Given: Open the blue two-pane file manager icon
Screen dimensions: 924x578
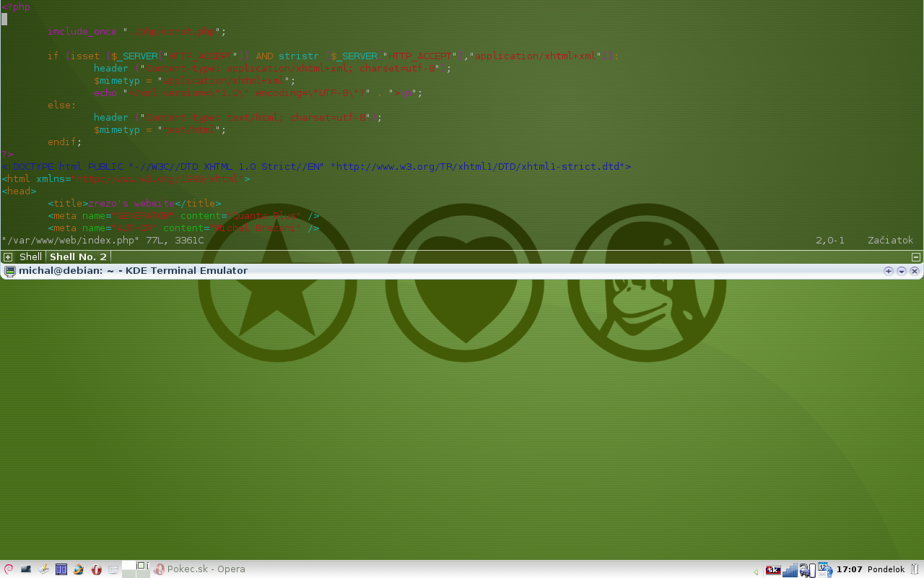Looking at the screenshot, I should (61, 569).
